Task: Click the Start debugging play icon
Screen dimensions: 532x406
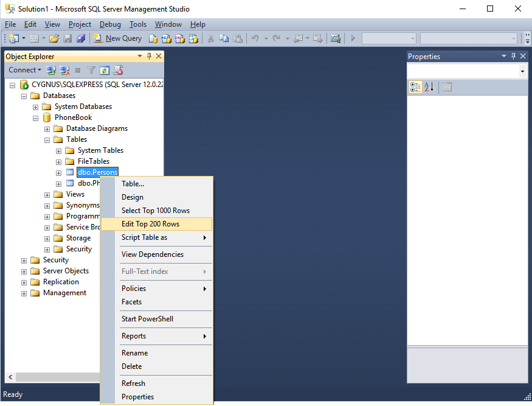Action: 353,38
